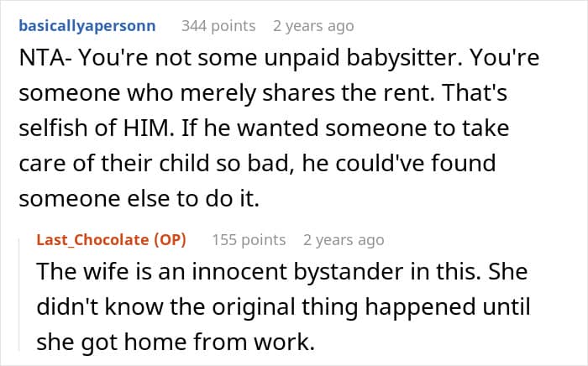
Task: Collapse the reply using the thread line
Action: pos(20,295)
